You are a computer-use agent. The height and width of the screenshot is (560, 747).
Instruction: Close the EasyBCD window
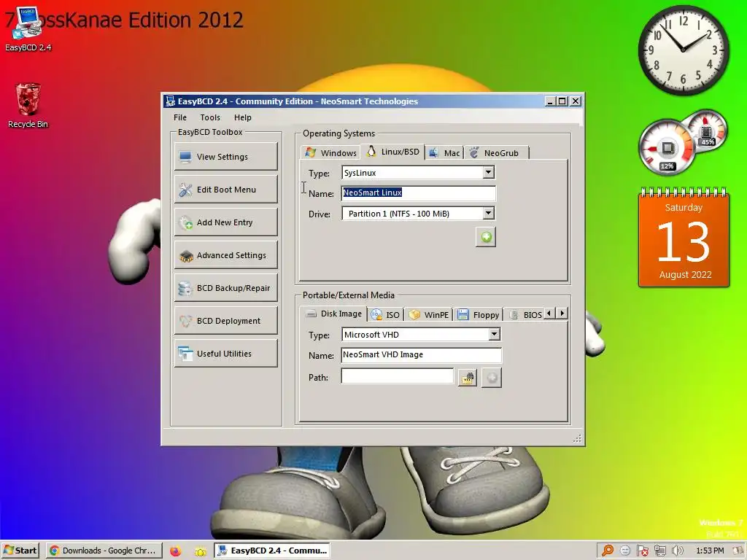576,101
